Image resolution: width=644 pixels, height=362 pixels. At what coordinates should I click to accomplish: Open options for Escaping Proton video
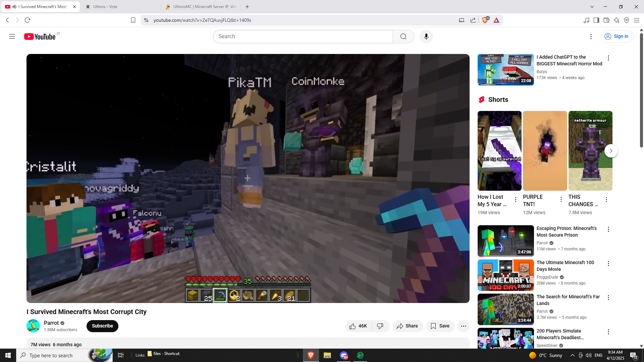(x=608, y=229)
